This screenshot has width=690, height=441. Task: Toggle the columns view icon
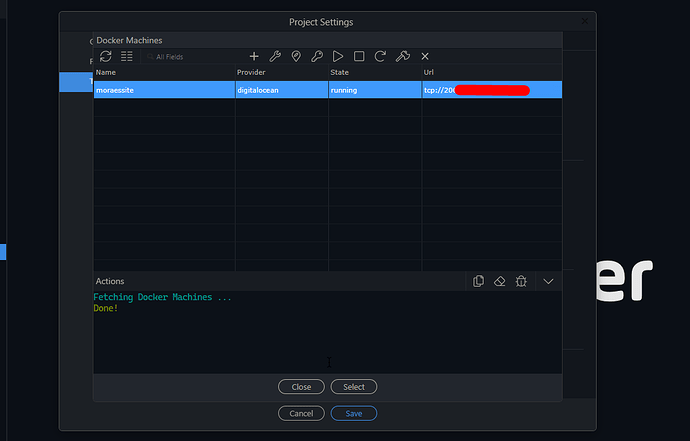click(x=127, y=56)
